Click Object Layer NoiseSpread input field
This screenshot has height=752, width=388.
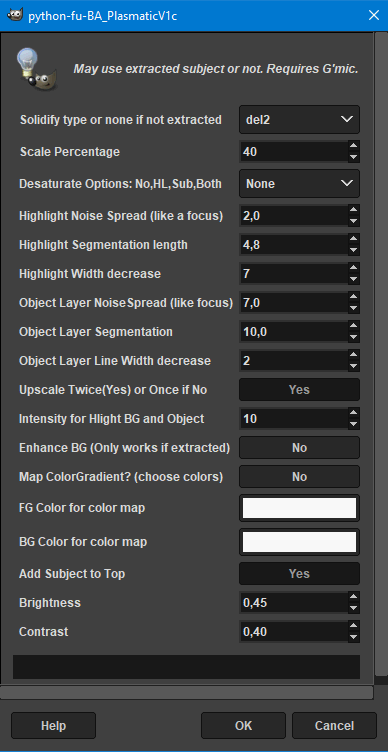(x=294, y=303)
